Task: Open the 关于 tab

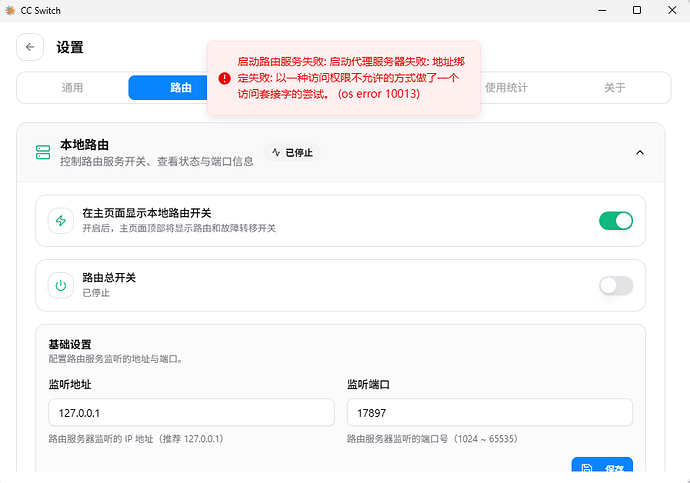Action: coord(614,88)
